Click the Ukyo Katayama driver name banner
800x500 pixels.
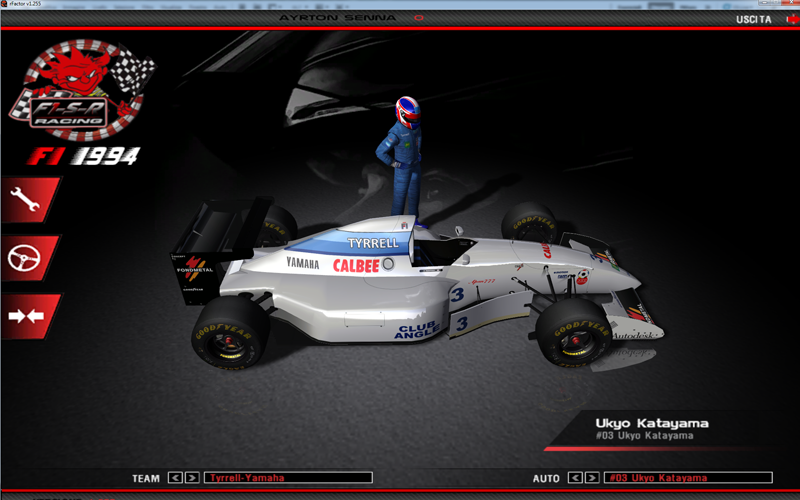pyautogui.click(x=652, y=424)
